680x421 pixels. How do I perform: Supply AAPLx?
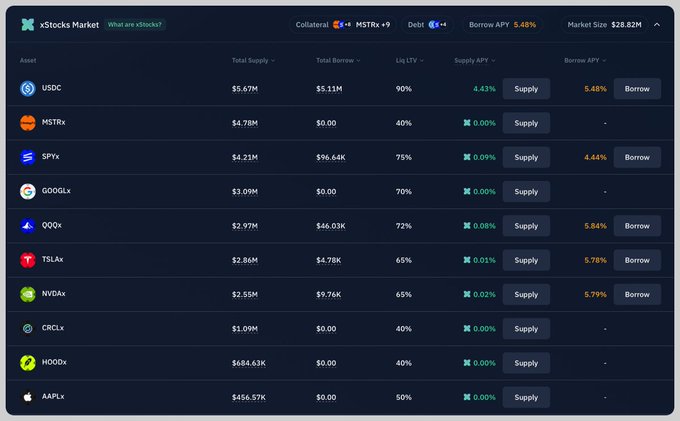526,397
